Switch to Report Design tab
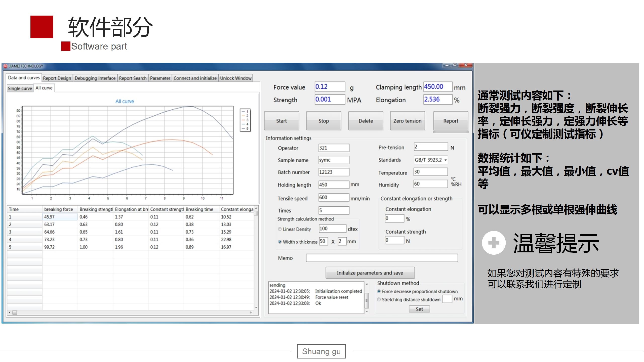 [x=57, y=78]
